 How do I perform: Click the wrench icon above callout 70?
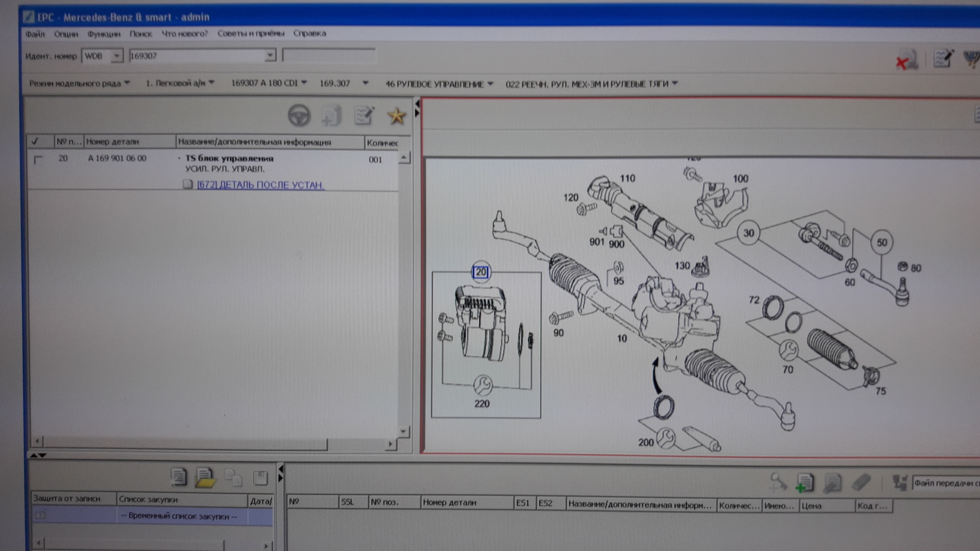pyautogui.click(x=788, y=350)
